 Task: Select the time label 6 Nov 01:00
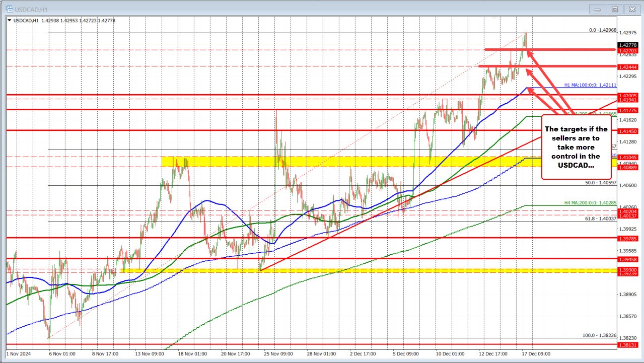[61, 354]
